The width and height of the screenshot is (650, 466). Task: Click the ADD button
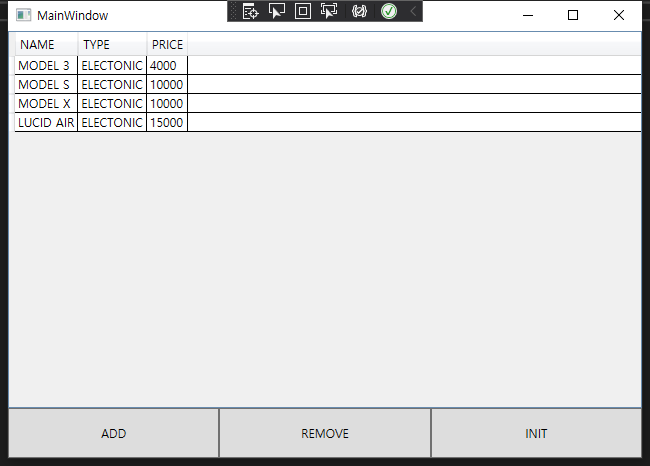click(x=114, y=433)
